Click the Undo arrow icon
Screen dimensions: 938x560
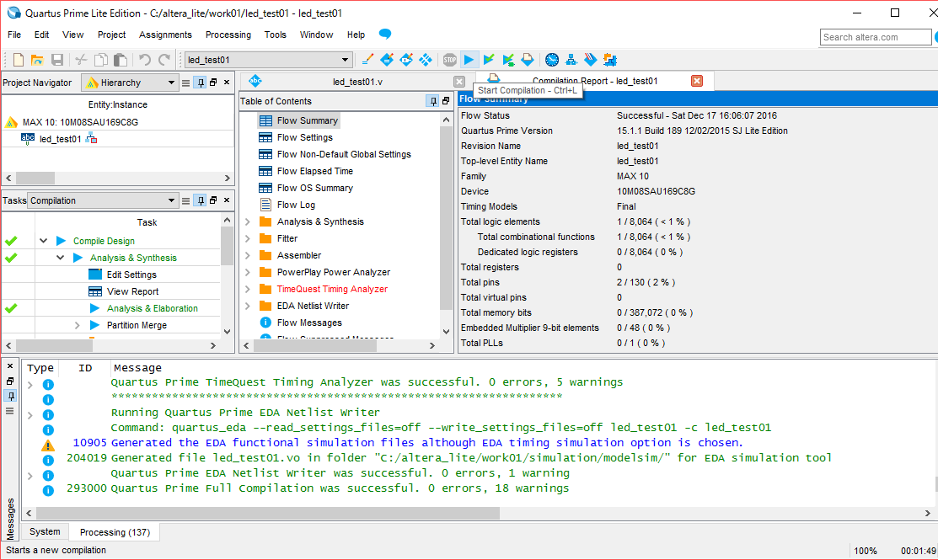[144, 60]
